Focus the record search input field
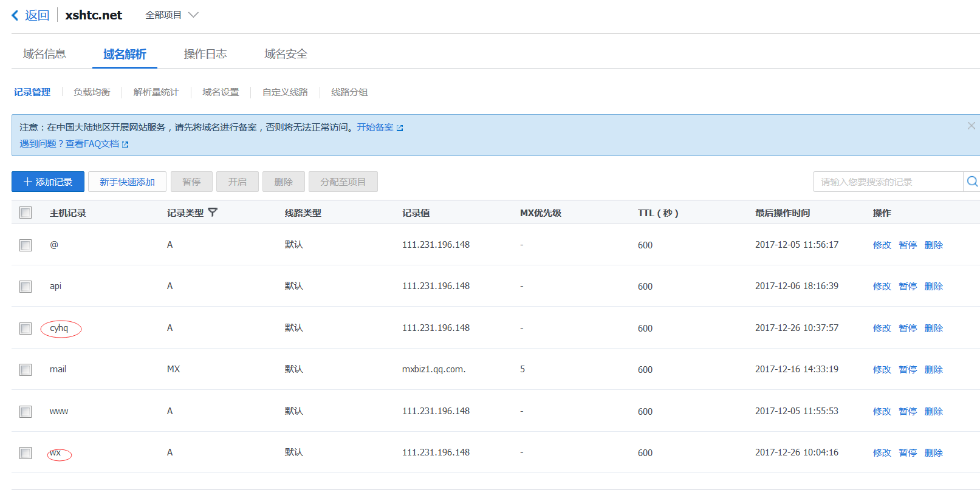Viewport: 980px width, 501px height. pos(888,182)
